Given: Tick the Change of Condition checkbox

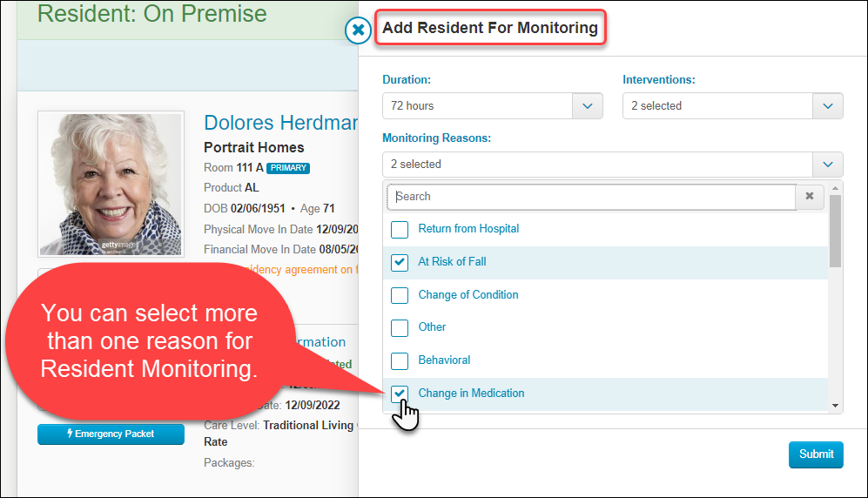Looking at the screenshot, I should (x=400, y=295).
